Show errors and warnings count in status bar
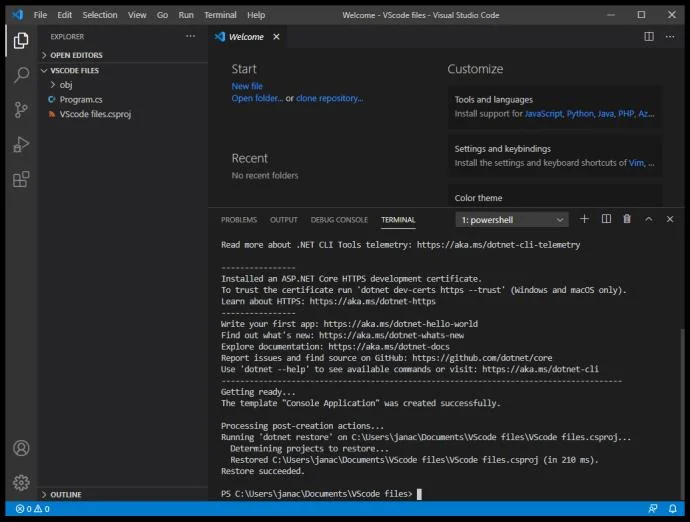The width and height of the screenshot is (690, 522). coord(33,509)
